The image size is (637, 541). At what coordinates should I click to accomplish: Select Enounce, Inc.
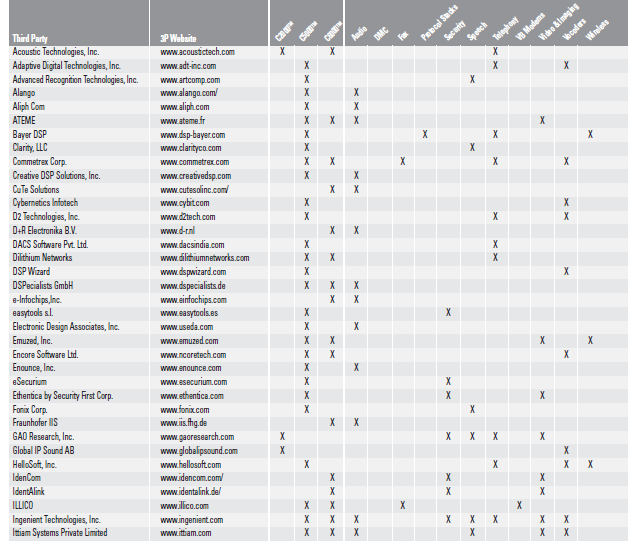coord(34,368)
